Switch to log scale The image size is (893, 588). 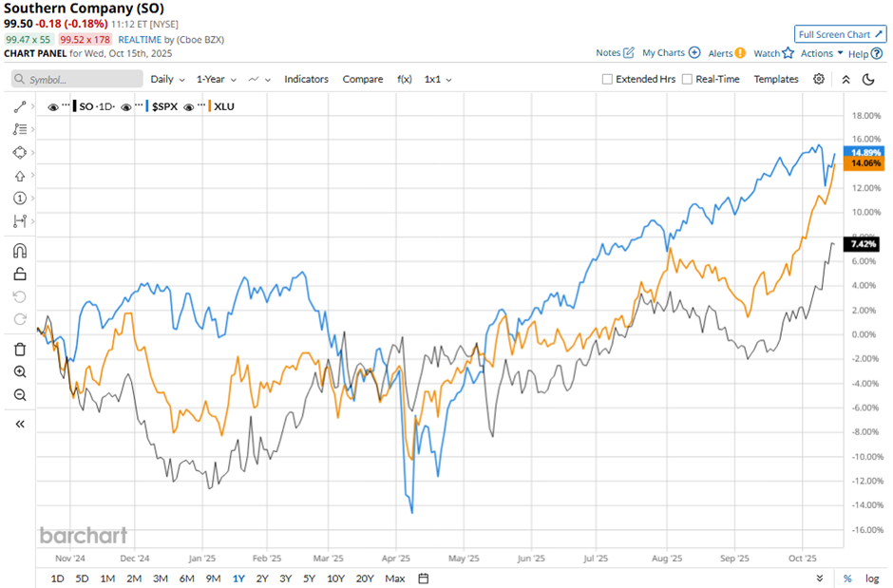(872, 579)
